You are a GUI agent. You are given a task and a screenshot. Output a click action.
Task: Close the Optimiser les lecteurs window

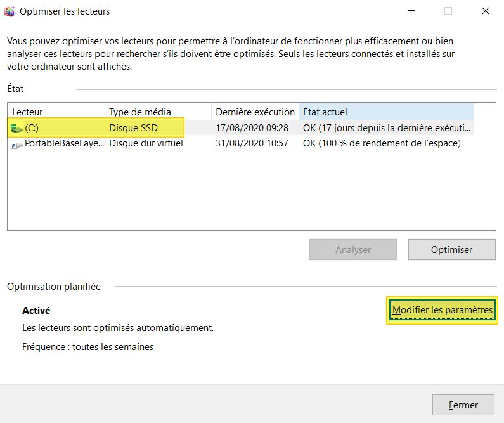[485, 11]
